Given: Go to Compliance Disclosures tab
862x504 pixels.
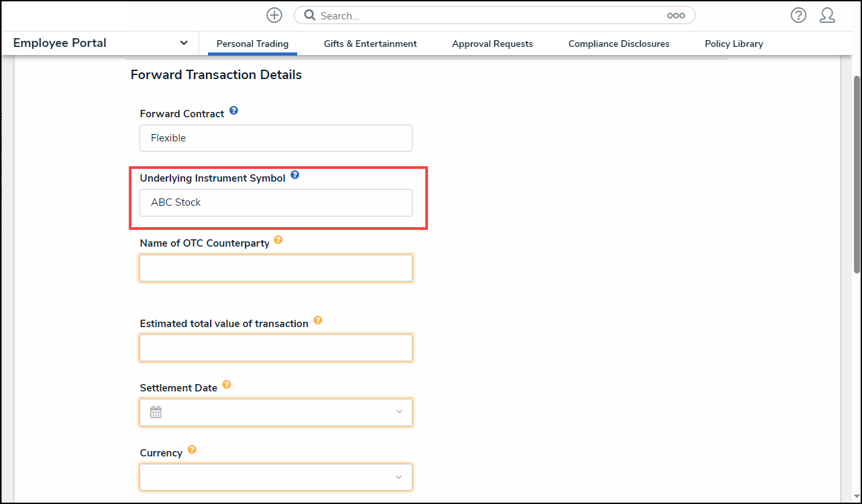Looking at the screenshot, I should (618, 44).
